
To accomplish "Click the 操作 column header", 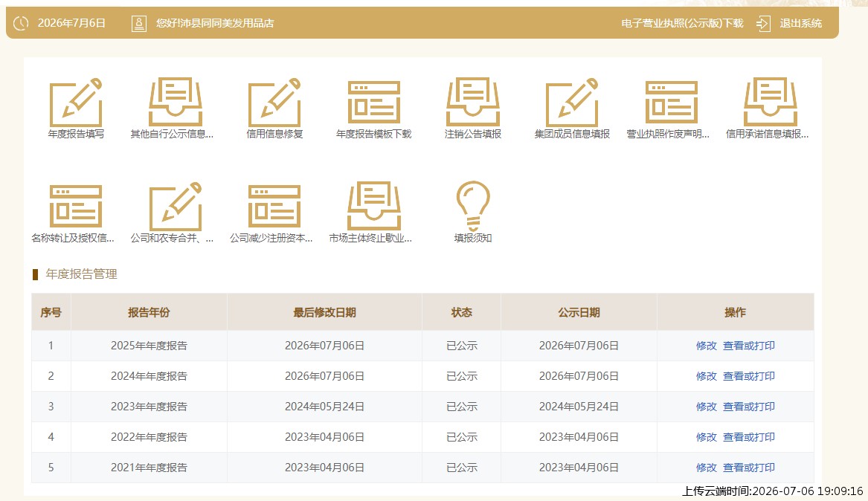I will click(735, 312).
